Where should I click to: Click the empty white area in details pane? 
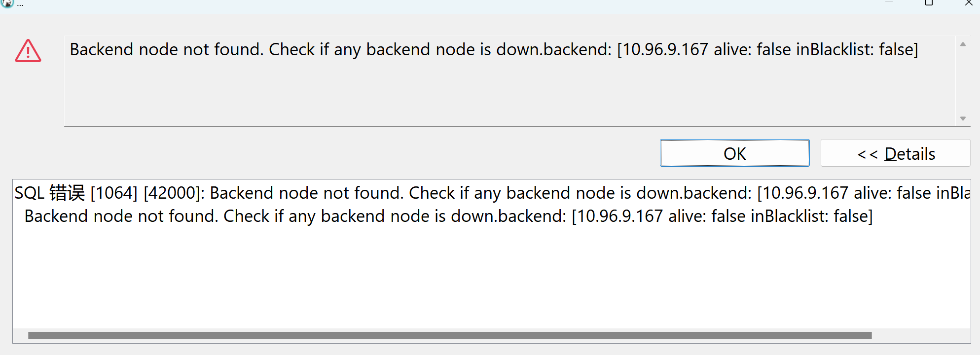pyautogui.click(x=491, y=276)
